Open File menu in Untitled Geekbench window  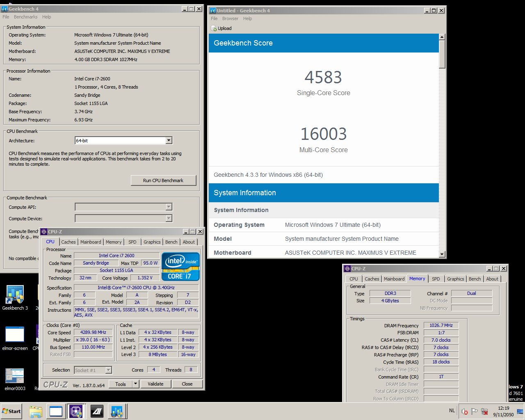(214, 18)
